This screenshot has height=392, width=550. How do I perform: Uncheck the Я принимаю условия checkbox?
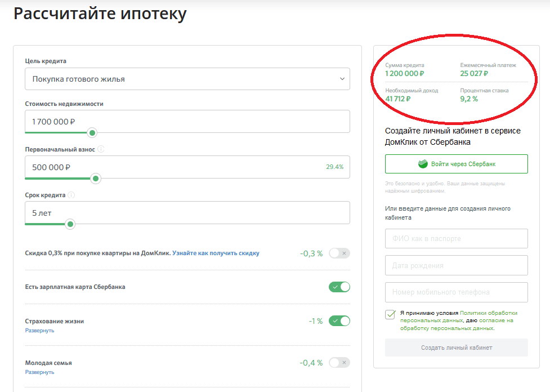pos(390,314)
